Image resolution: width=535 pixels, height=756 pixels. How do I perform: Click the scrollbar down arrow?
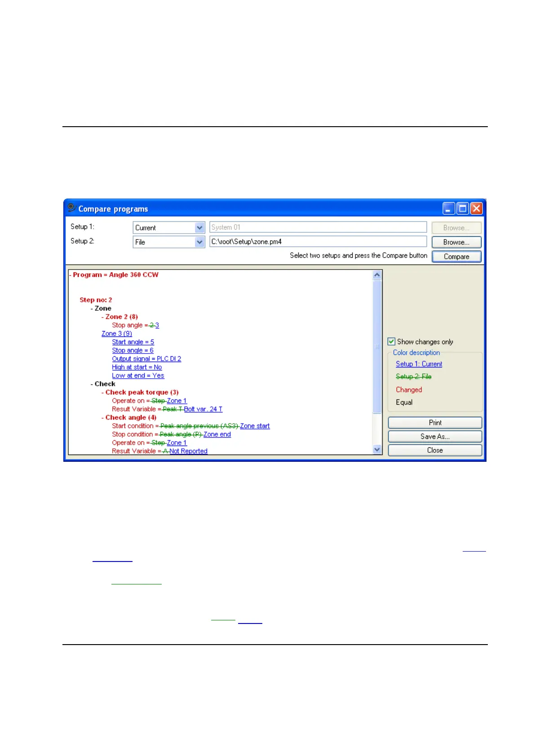(x=377, y=449)
